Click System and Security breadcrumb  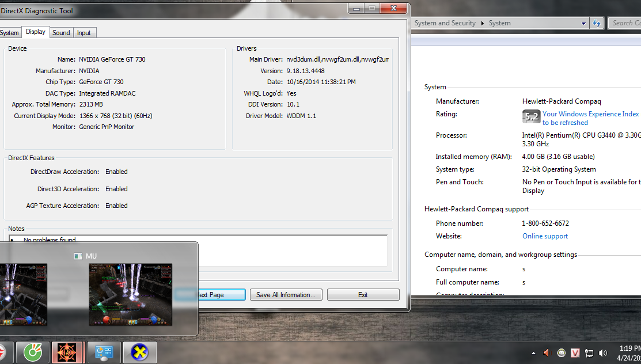(445, 23)
